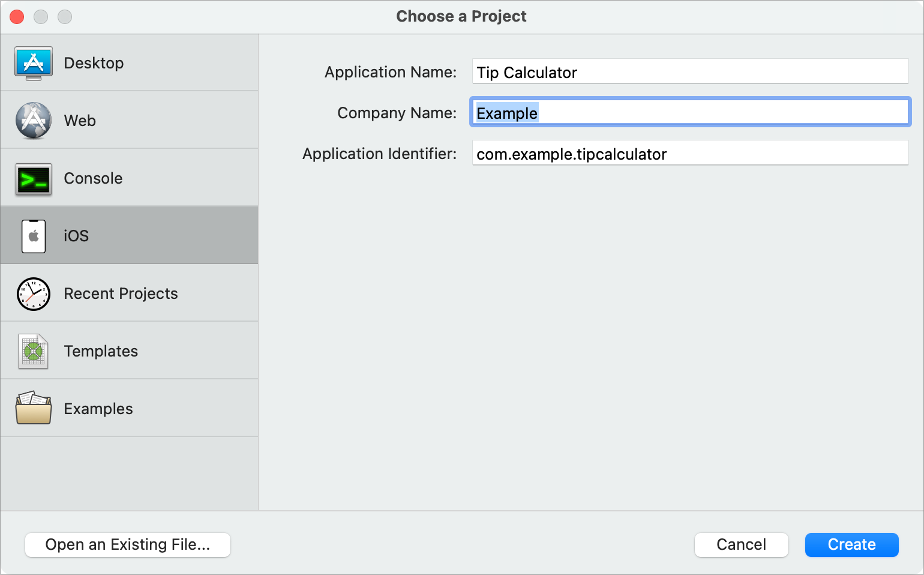Choose Console from the project list
This screenshot has height=575, width=924.
click(93, 178)
